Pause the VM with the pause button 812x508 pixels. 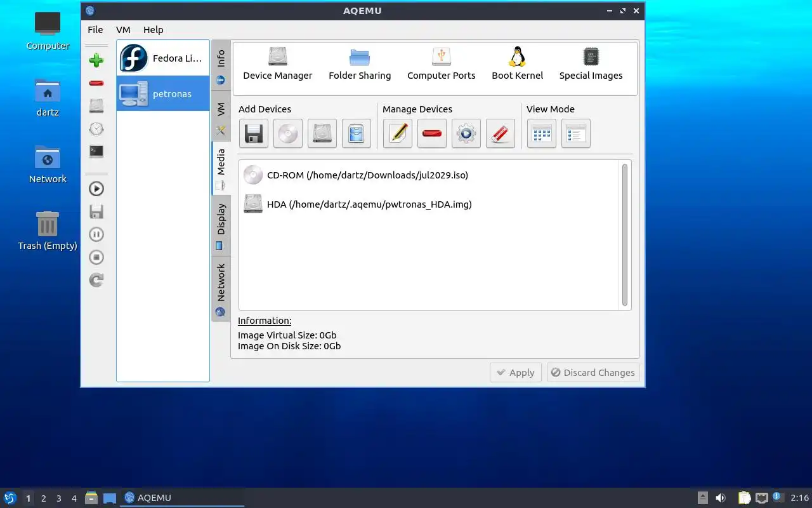[x=96, y=234]
